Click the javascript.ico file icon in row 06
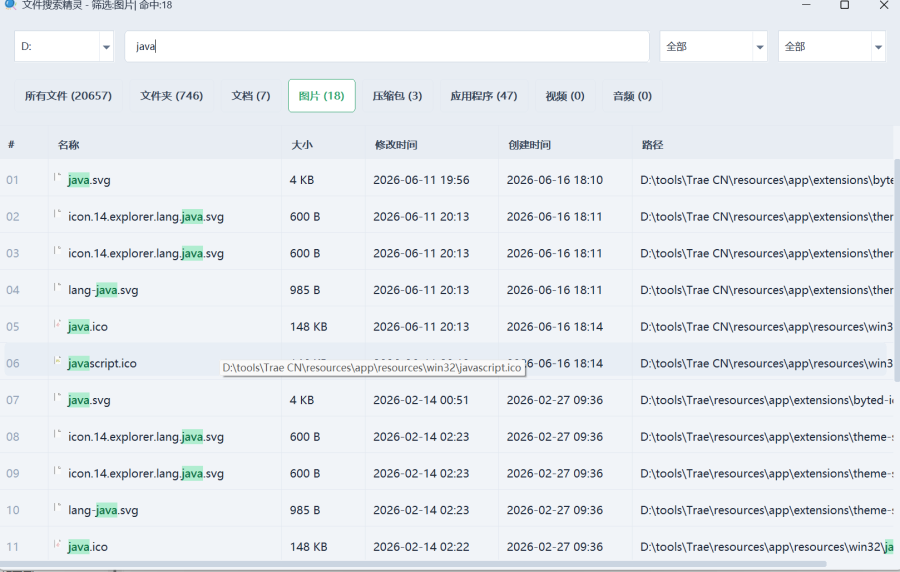Image resolution: width=900 pixels, height=572 pixels. 57,361
